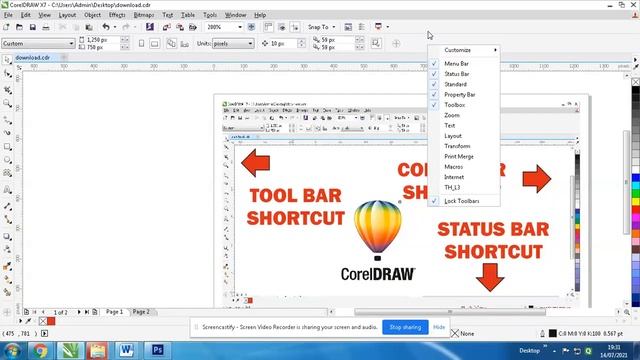Click the yellow swatch in the right color palette
The width and height of the screenshot is (640, 360).
click(x=636, y=201)
